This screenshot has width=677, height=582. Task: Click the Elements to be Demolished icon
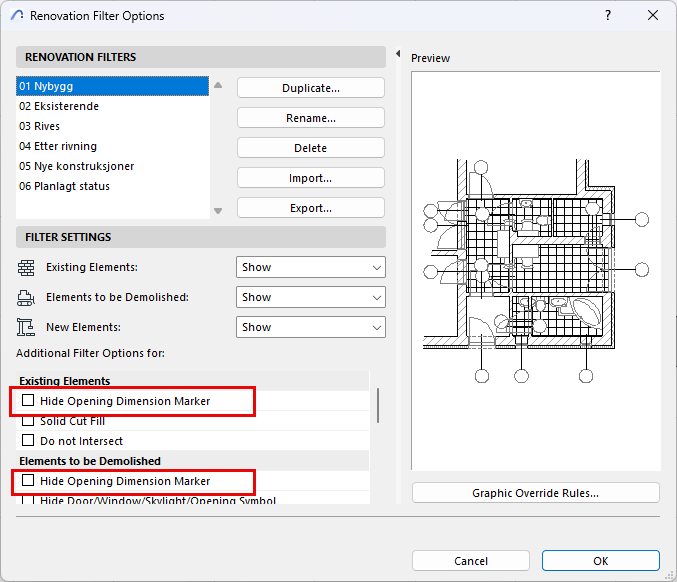[x=26, y=297]
